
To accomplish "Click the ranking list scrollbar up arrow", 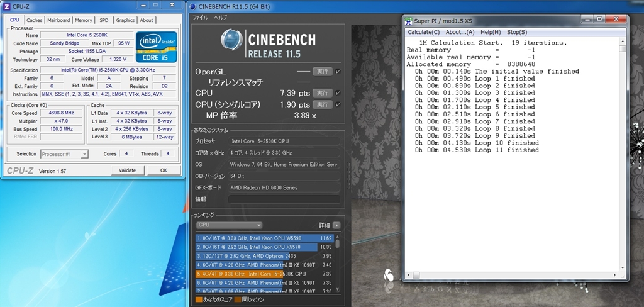I will pos(338,237).
